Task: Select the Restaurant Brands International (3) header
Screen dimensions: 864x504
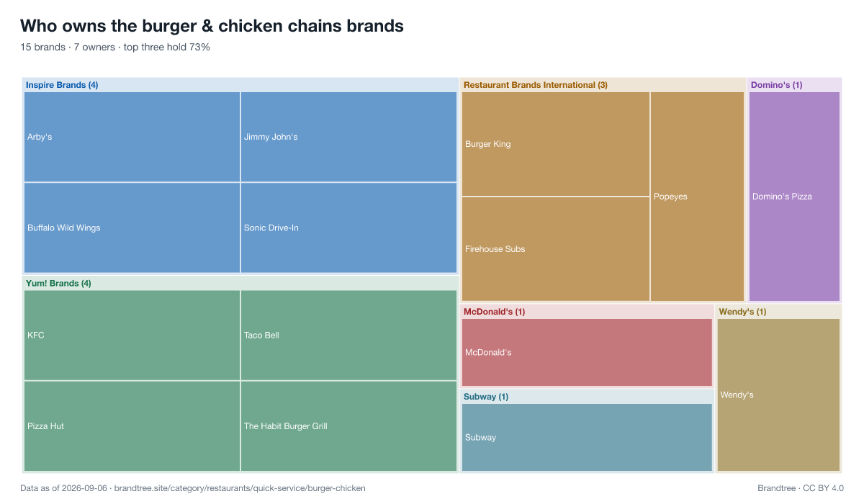Action: [x=536, y=85]
